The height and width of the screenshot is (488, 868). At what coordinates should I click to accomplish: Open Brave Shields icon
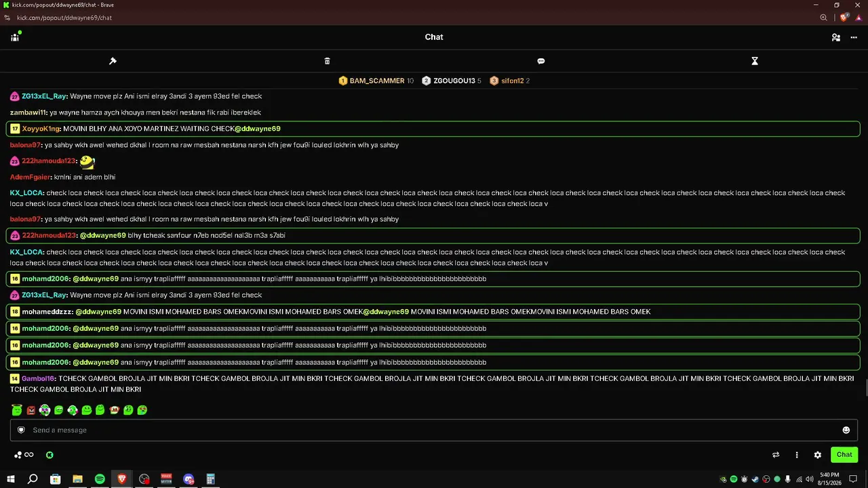(844, 18)
